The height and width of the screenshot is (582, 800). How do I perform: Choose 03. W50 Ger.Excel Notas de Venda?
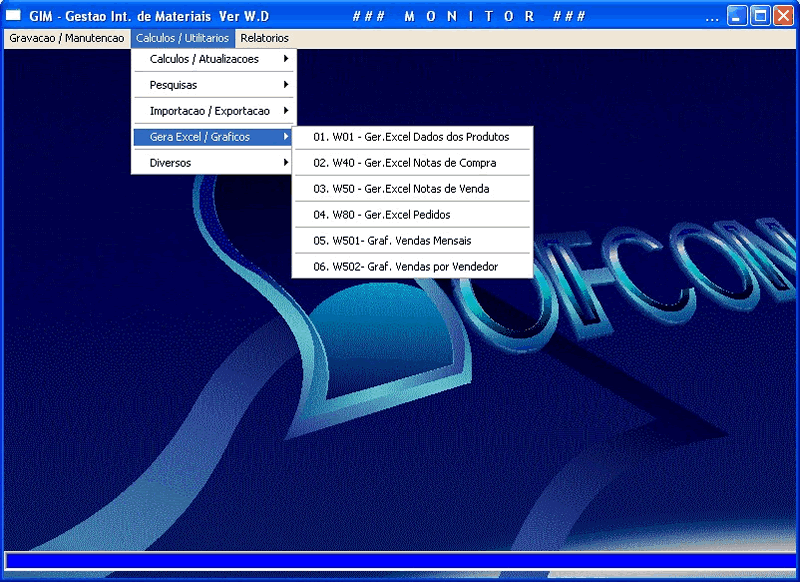(x=412, y=189)
